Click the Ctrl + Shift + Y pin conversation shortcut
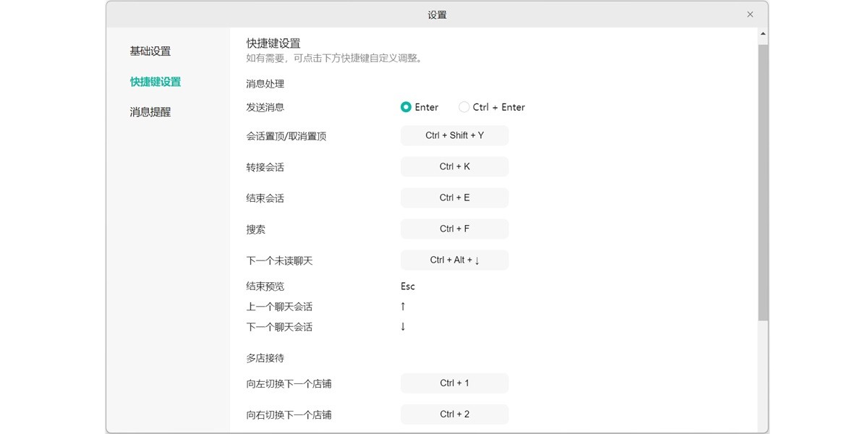The image size is (868, 434). (454, 135)
